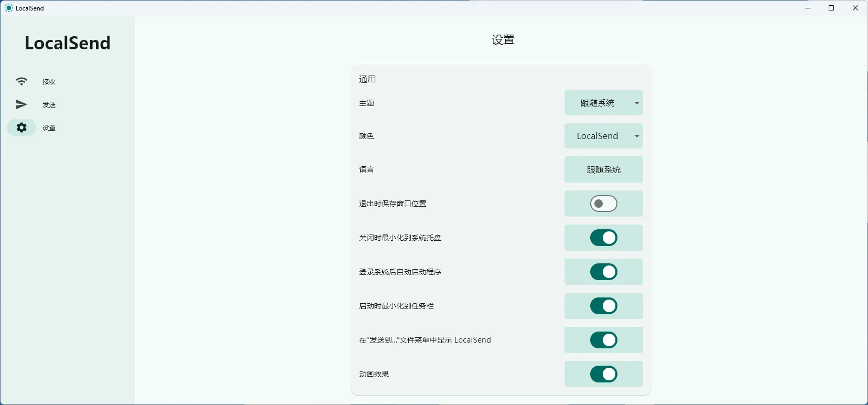Viewport: 868px width, 405px height.
Task: Click the Wi-Fi receive icon in sidebar
Action: 21,81
